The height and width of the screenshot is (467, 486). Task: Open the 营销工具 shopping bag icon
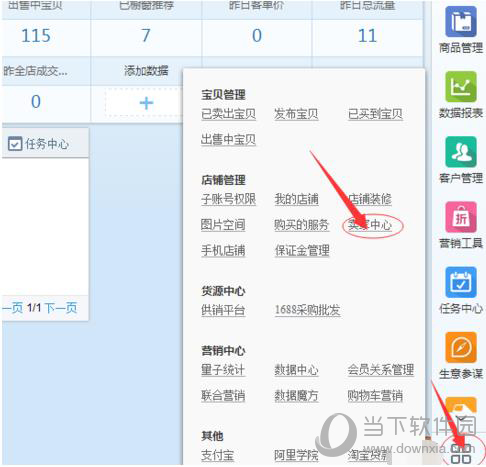(461, 217)
